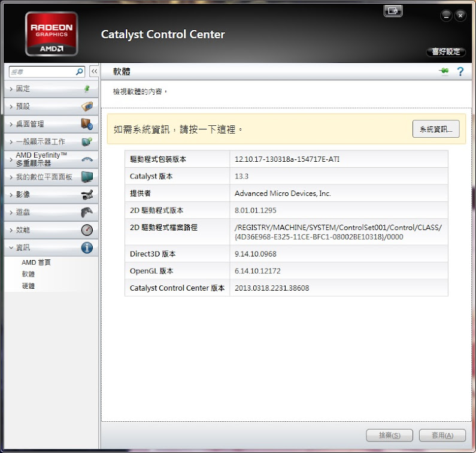Viewport: 476px width, 453px height.
Task: Select 硬體 under 資訊
Action: tap(28, 286)
